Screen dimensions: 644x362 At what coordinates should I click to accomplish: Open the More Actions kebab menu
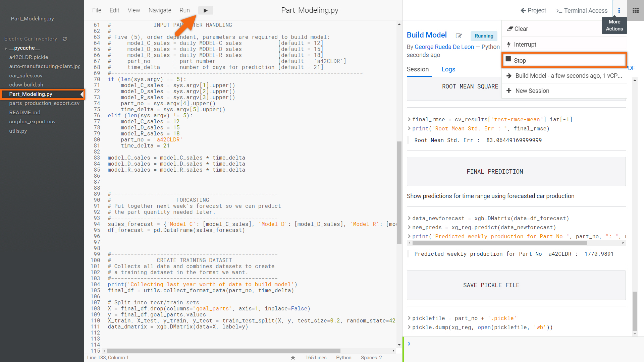619,10
